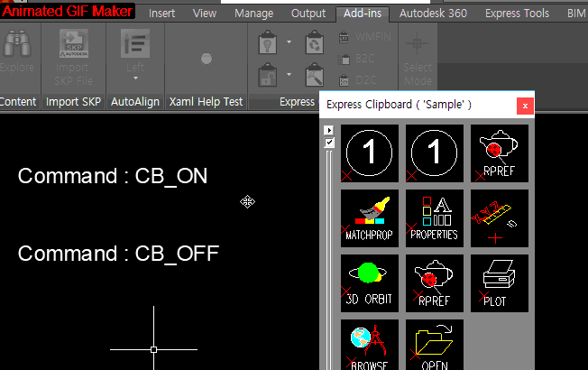Screen dimensions: 588x370
Task: Open dropdown beside the light bulb clipboard
Action: pos(289,42)
